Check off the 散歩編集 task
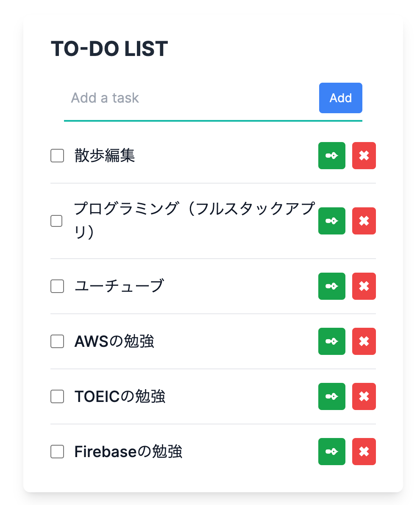420x505 pixels. click(57, 156)
